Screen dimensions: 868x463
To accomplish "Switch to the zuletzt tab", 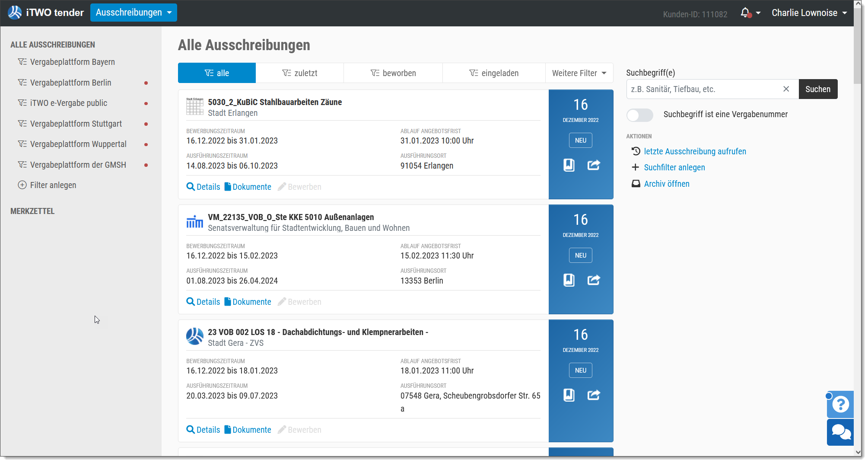I will pos(300,73).
